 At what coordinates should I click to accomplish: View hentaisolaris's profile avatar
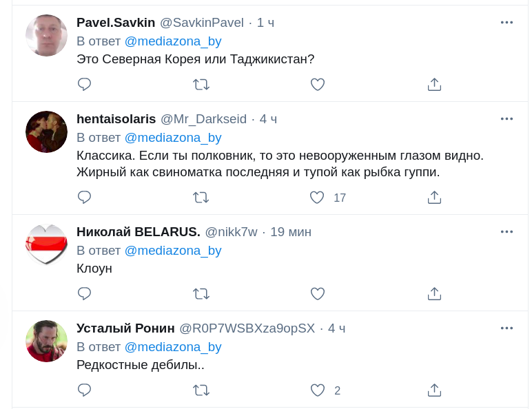click(x=46, y=132)
